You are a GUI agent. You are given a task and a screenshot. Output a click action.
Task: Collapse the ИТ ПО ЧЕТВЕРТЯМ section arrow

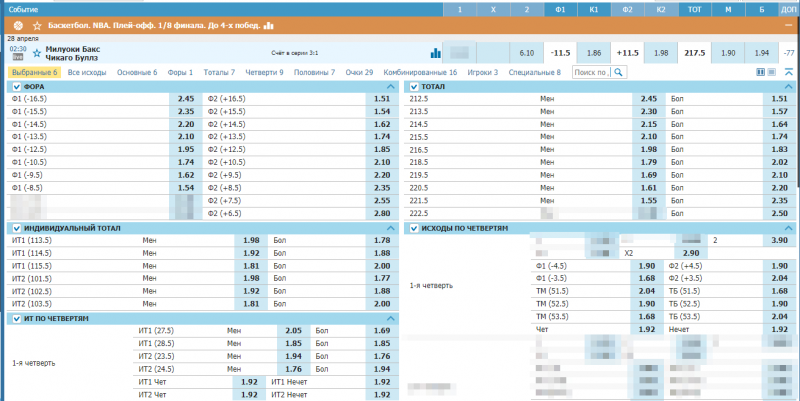pyautogui.click(x=390, y=318)
